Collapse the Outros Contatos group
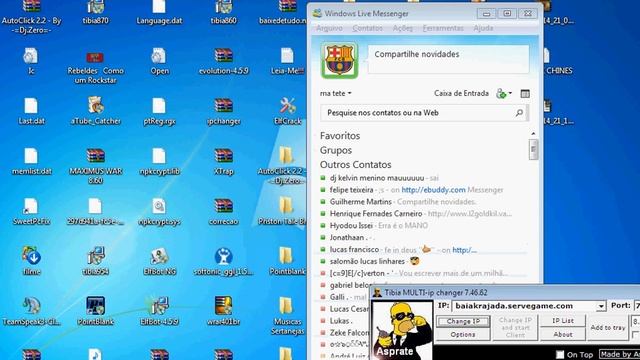 coord(356,164)
